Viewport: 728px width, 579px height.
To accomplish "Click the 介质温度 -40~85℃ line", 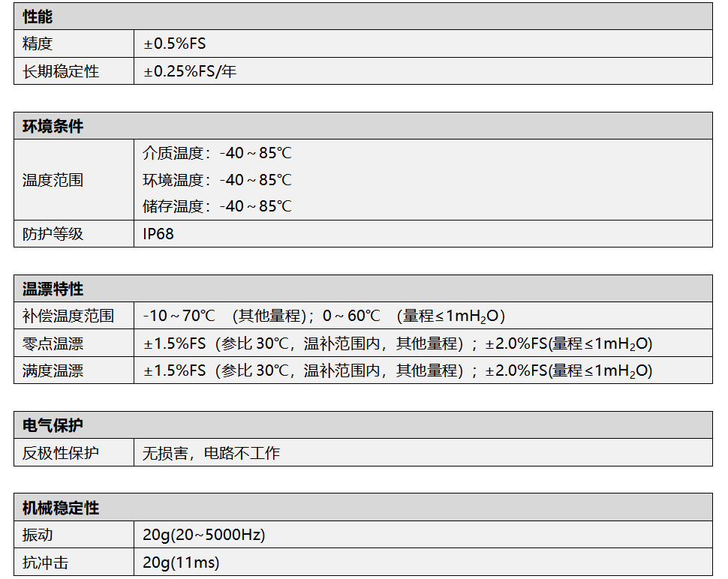I will point(217,154).
